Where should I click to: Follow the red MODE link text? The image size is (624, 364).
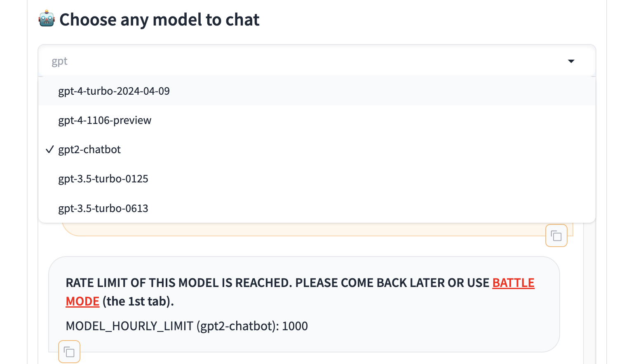(82, 301)
